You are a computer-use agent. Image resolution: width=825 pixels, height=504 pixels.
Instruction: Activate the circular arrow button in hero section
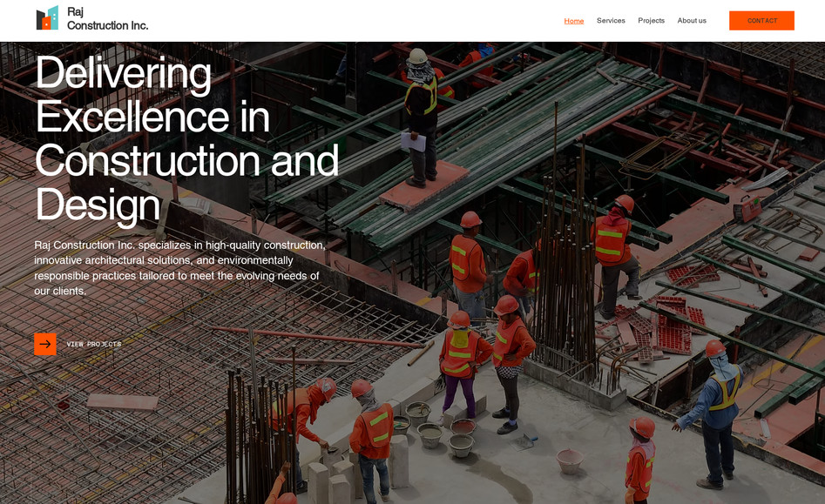pyautogui.click(x=44, y=344)
